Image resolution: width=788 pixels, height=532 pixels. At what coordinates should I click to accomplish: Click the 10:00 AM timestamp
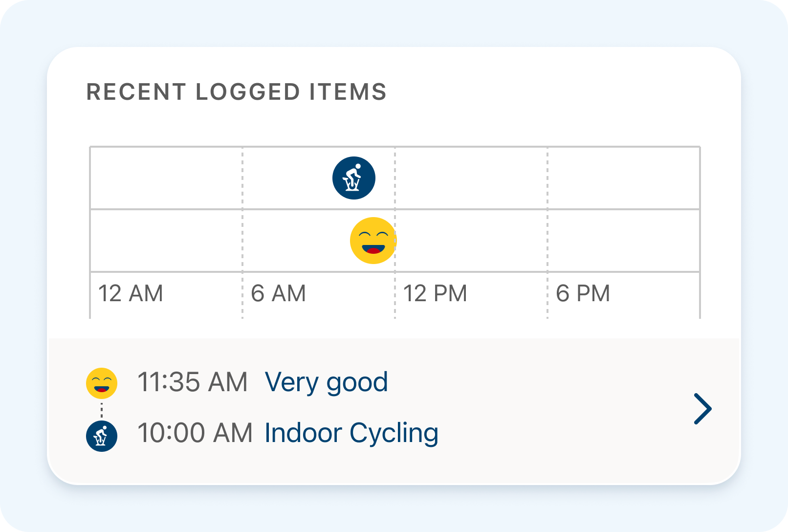[x=195, y=434]
